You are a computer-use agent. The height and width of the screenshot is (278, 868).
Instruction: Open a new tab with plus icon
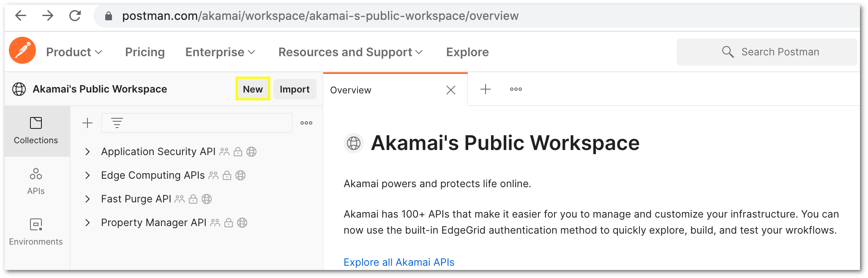(x=486, y=89)
